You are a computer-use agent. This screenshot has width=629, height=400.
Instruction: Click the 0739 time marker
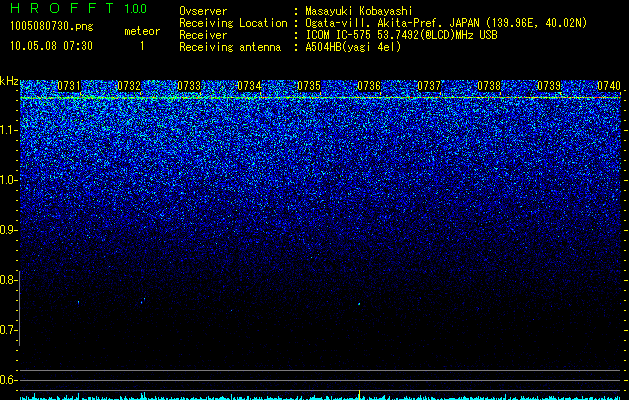(x=549, y=86)
